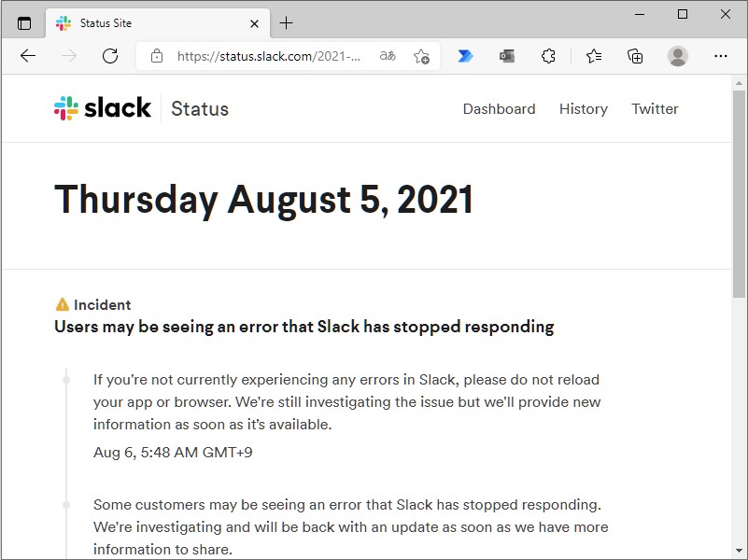Click the site lock icon in the address bar
Screen dimensions: 748x560
156,55
